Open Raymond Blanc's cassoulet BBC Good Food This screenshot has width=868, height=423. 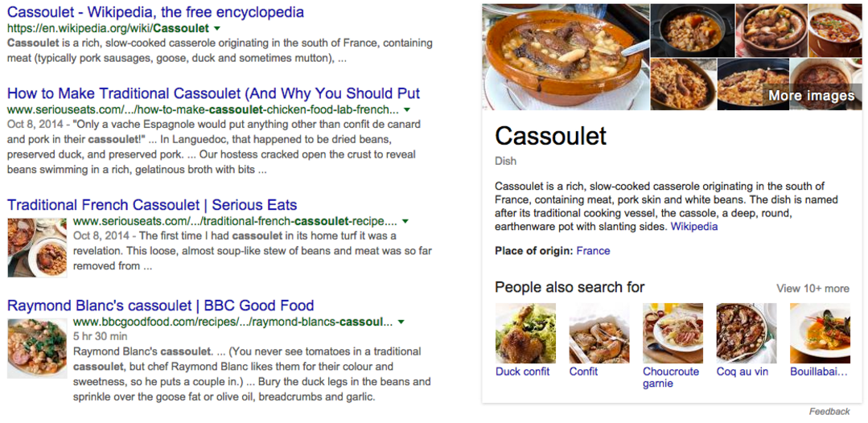point(161,305)
